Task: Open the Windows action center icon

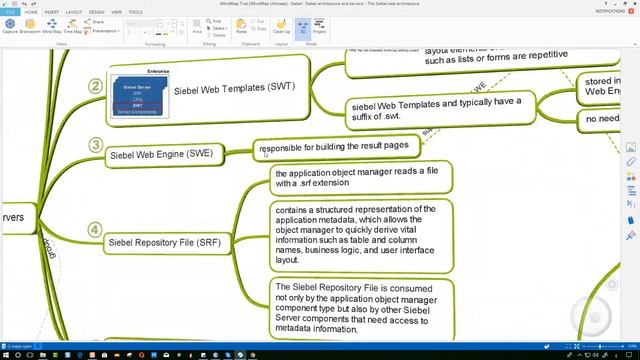Action: coord(629,356)
